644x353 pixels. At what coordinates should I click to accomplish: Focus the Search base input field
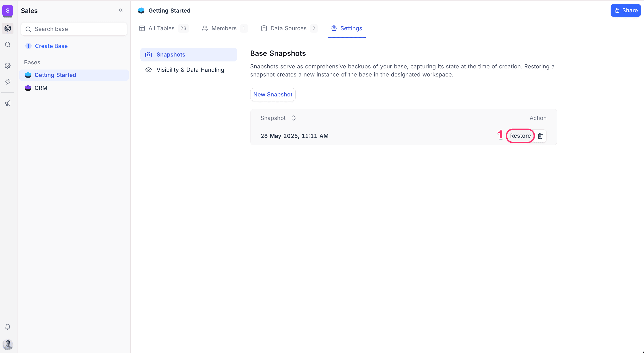[x=78, y=29]
